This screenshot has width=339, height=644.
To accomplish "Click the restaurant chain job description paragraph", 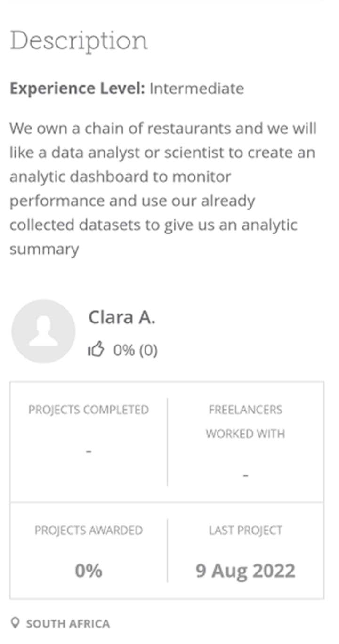I will [x=162, y=188].
